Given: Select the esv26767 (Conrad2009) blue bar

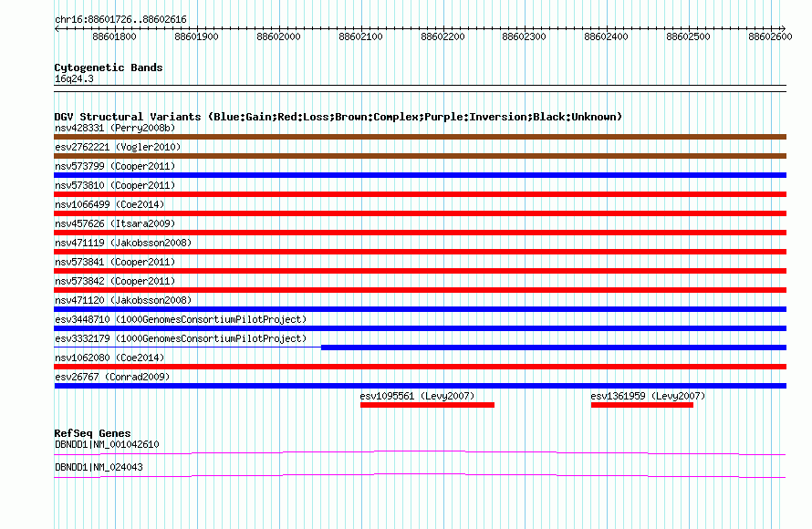Looking at the screenshot, I should click(420, 386).
